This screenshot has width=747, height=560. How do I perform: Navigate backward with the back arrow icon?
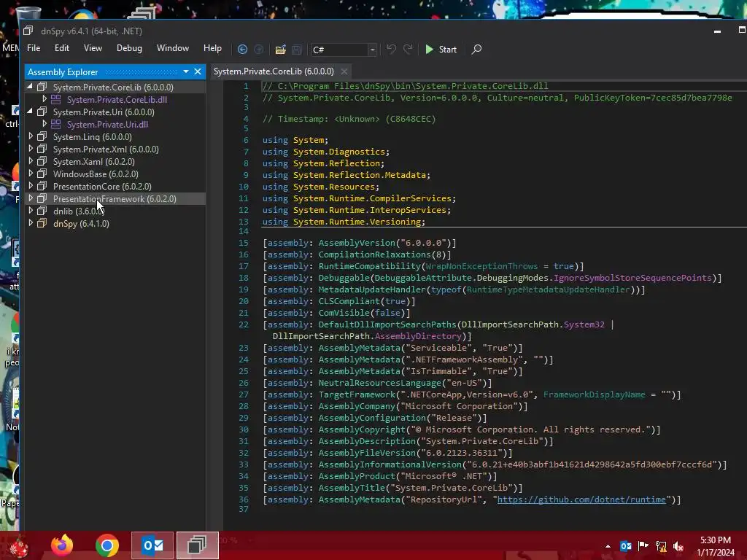pos(242,49)
